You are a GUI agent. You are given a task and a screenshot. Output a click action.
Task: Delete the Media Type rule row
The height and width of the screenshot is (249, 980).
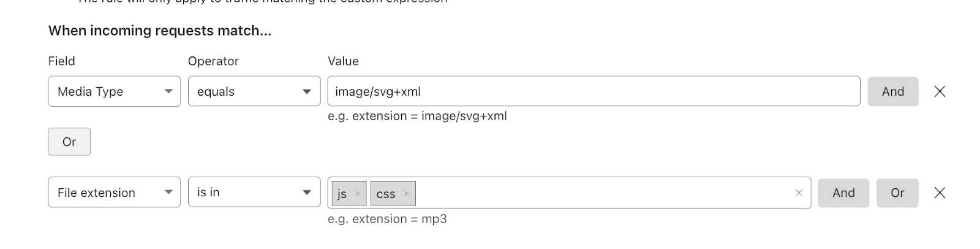940,91
